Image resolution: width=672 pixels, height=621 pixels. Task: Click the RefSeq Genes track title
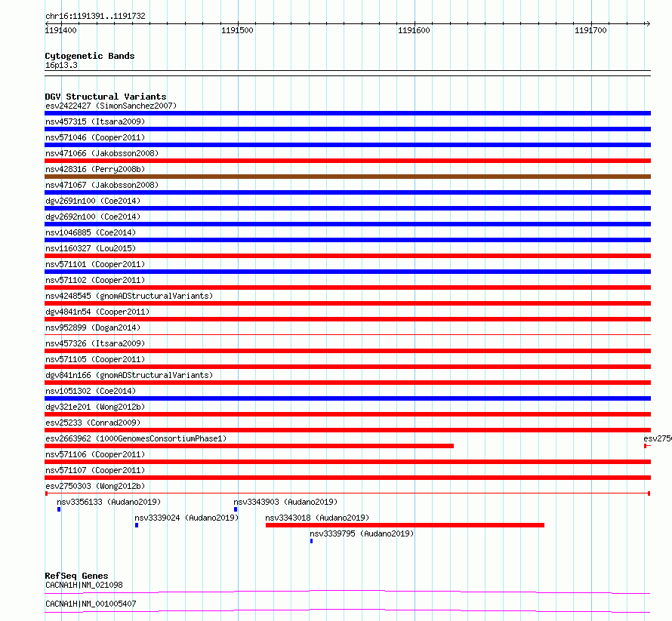pyautogui.click(x=77, y=576)
